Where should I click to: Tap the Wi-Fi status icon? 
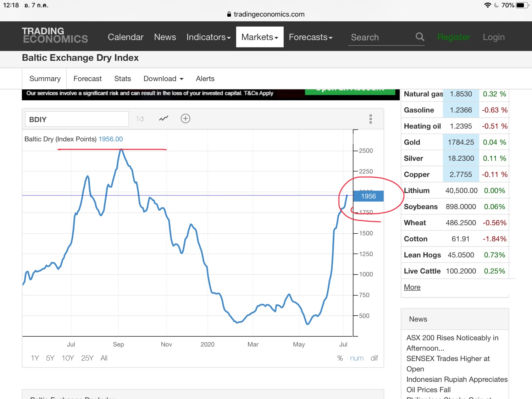pos(488,5)
